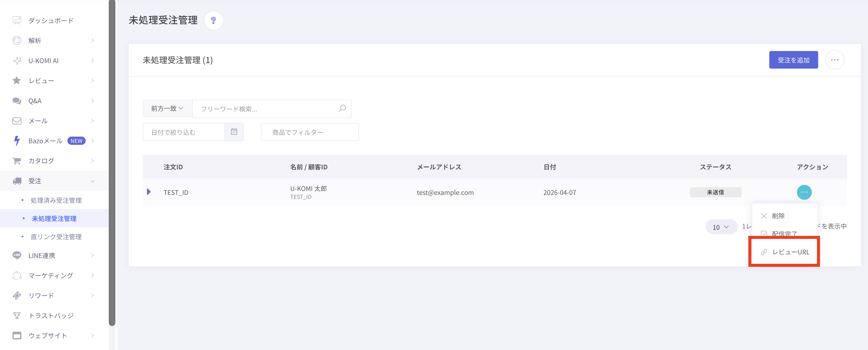Click the search magnifier icon
Screen dimensions: 868x350
click(x=342, y=108)
